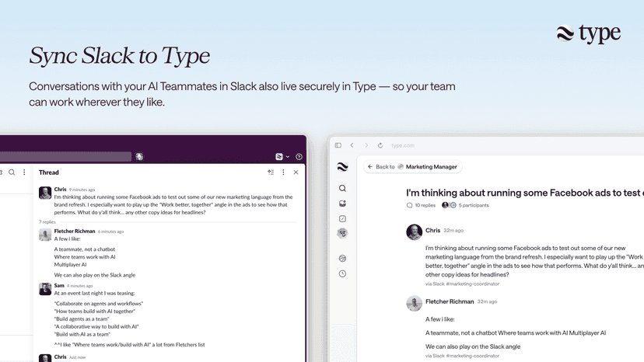The width and height of the screenshot is (644, 362).
Task: Open Slack help question-mark icon
Action: [299, 156]
